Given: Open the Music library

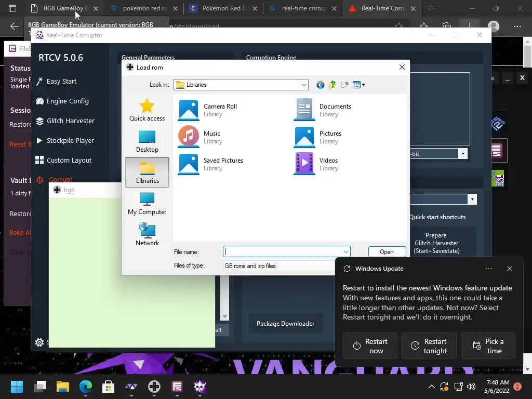Looking at the screenshot, I should pos(200,137).
